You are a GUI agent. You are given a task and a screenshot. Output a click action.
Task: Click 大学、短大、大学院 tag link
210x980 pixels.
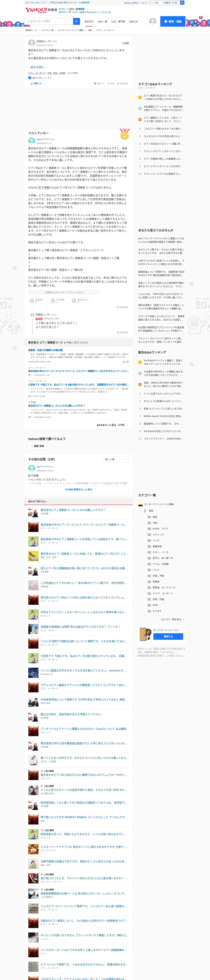click(x=56, y=73)
